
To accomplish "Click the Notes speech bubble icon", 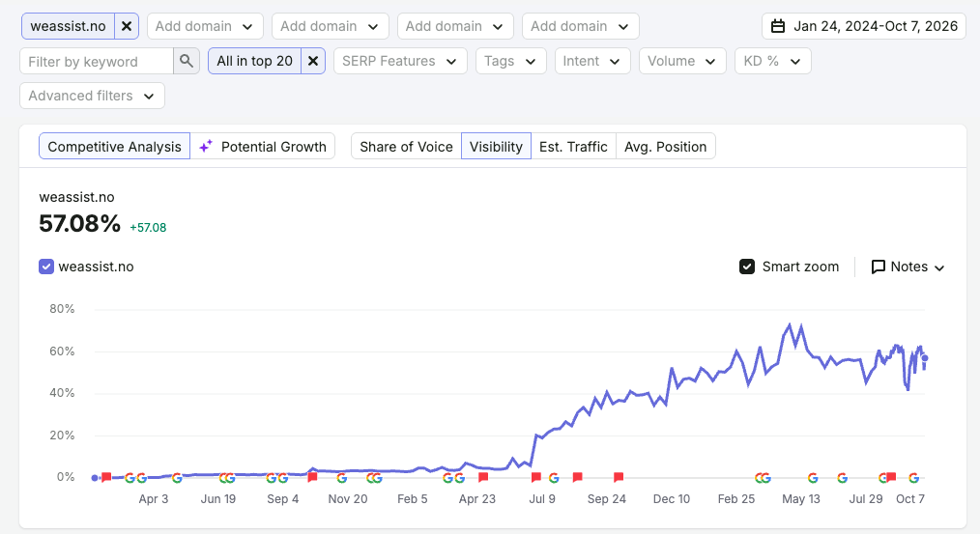I will pos(879,267).
